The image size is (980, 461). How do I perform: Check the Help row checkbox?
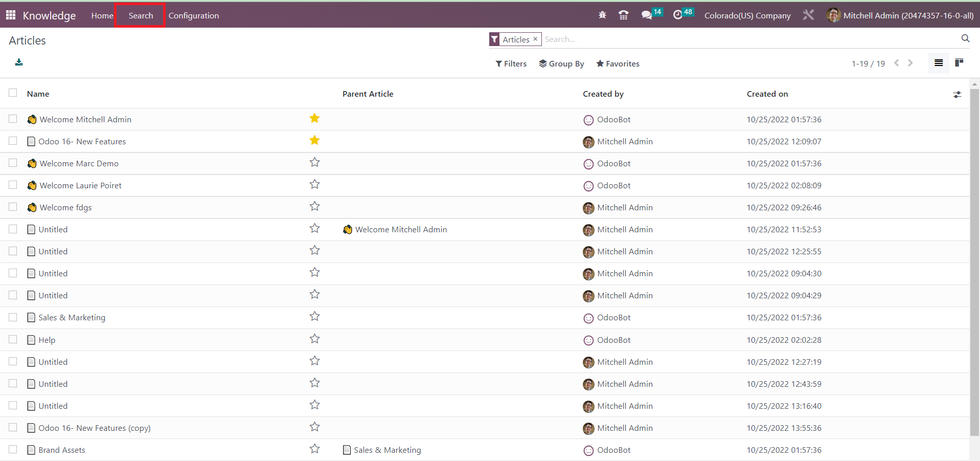pyautogui.click(x=13, y=339)
